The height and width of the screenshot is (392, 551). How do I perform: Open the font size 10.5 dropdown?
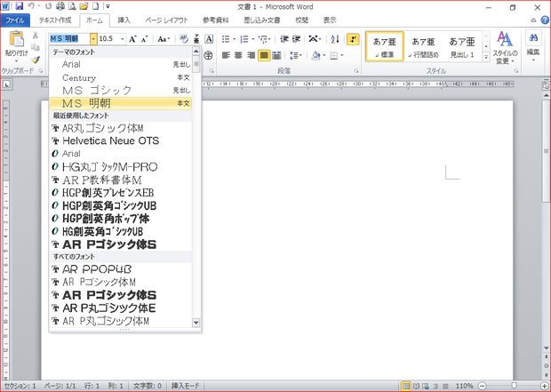pyautogui.click(x=123, y=39)
